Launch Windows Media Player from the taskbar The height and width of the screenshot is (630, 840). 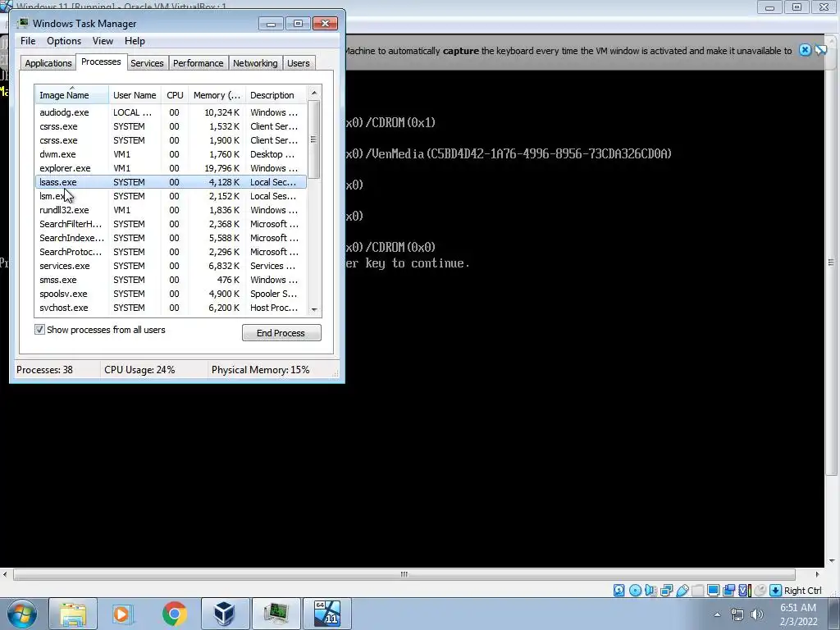pyautogui.click(x=121, y=614)
